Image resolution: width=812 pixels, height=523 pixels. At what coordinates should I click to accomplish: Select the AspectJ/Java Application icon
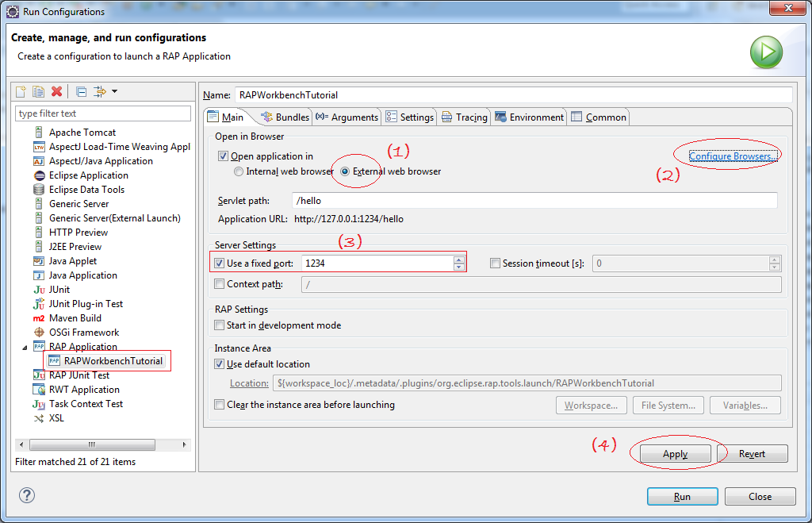(x=39, y=161)
